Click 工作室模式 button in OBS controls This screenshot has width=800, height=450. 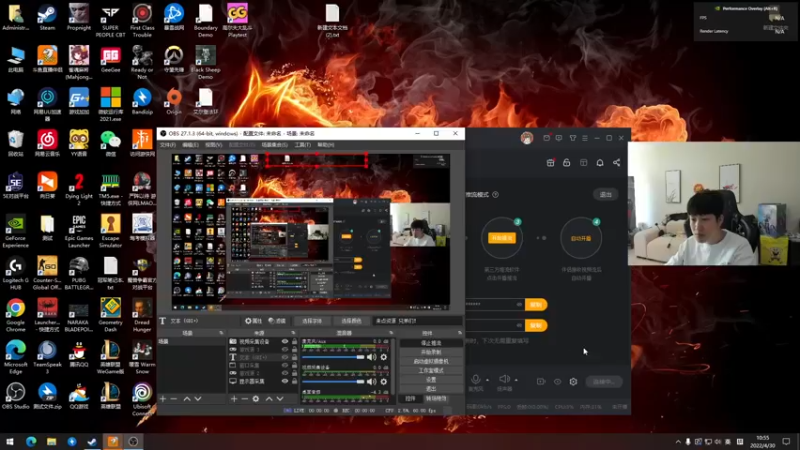coord(431,370)
